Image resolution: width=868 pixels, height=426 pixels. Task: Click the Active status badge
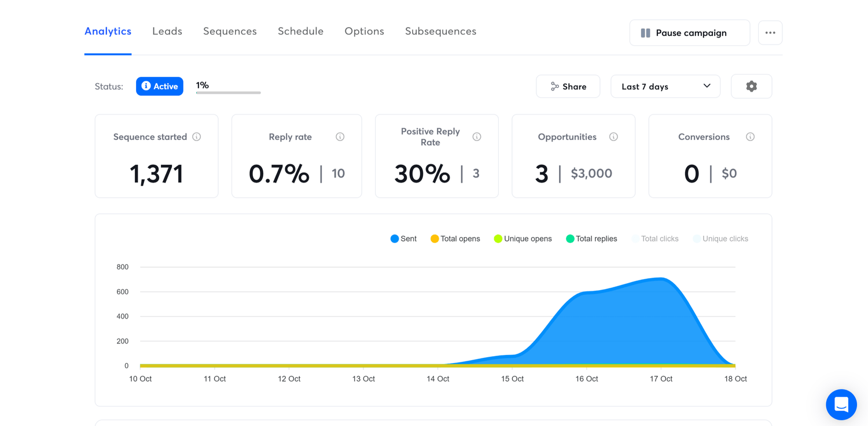[160, 87]
